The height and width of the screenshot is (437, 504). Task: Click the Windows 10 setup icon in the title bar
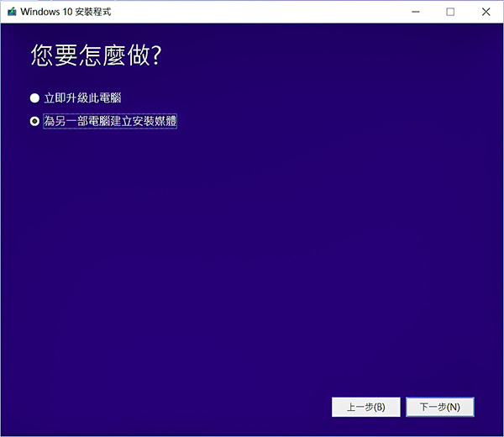pos(12,12)
